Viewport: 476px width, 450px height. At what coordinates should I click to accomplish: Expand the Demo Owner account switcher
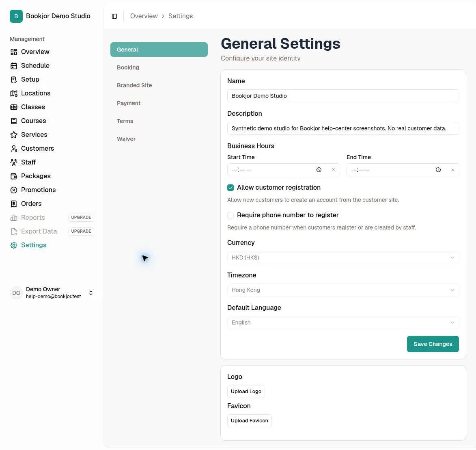click(91, 293)
